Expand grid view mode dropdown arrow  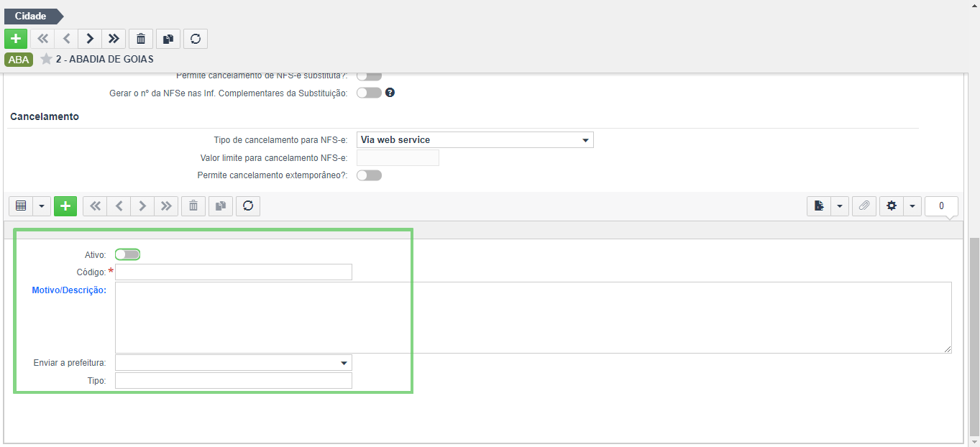42,206
